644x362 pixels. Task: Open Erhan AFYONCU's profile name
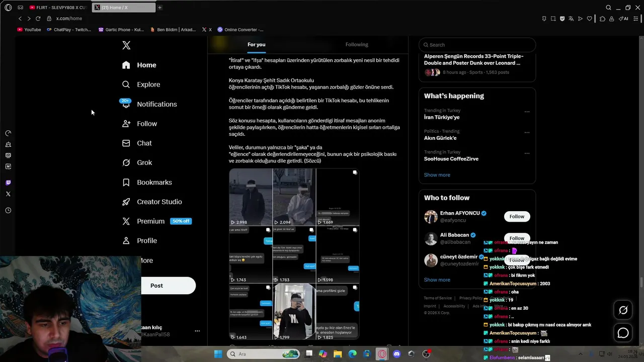tap(460, 213)
